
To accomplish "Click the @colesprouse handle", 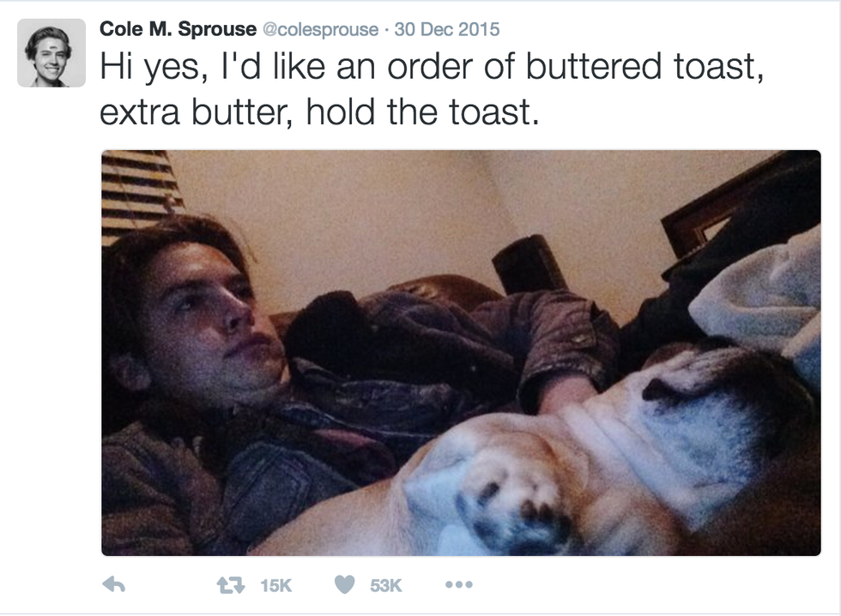I will click(320, 29).
